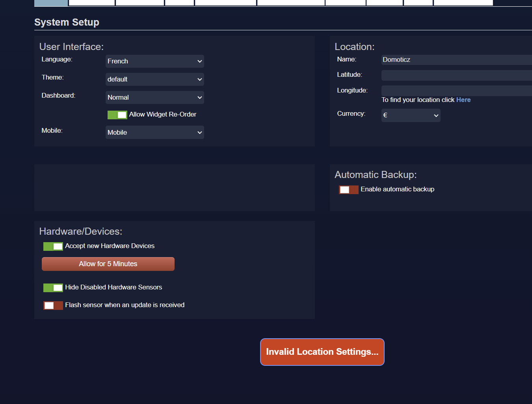Open the Currency dropdown showing €

point(411,115)
